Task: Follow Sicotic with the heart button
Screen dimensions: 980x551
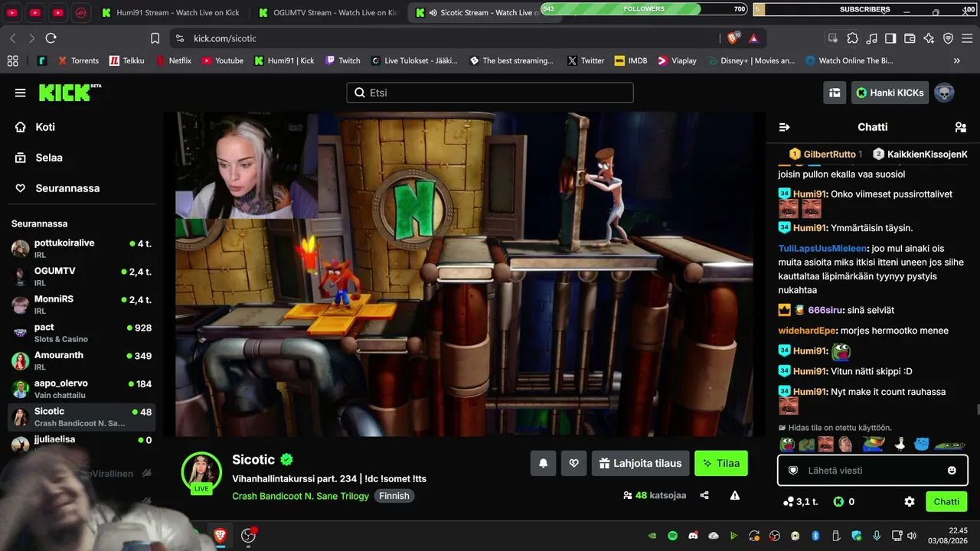Action: 573,463
